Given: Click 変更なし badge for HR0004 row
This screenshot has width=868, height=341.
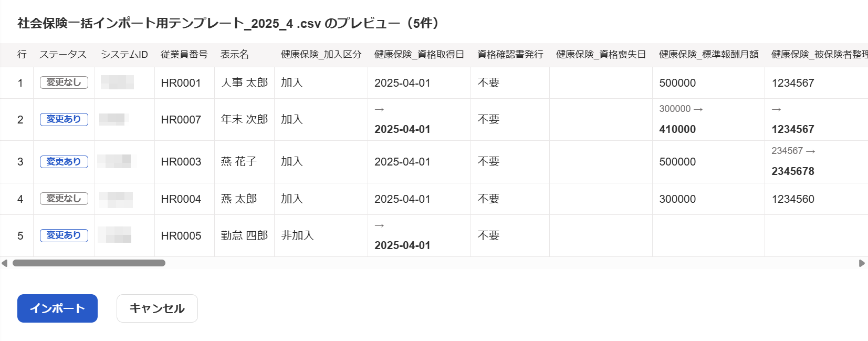Looking at the screenshot, I should coord(64,199).
